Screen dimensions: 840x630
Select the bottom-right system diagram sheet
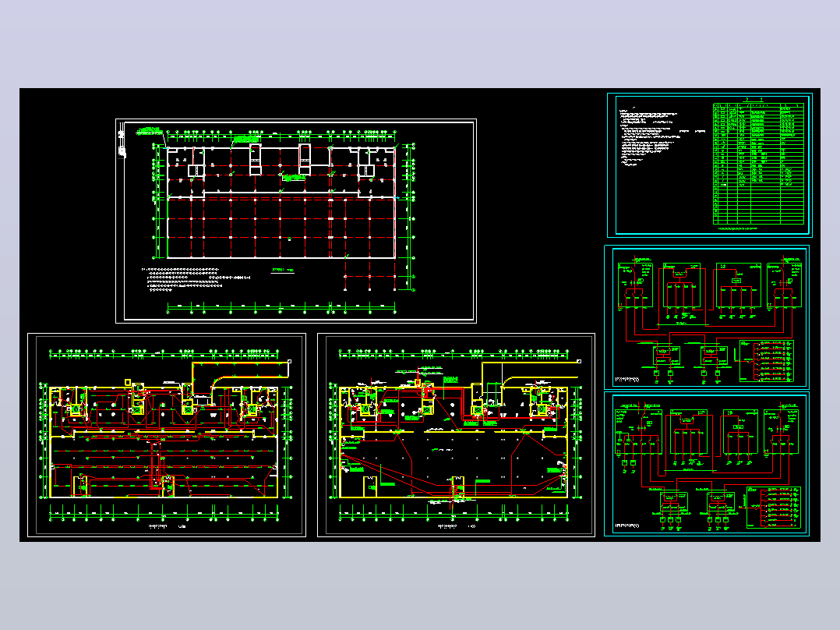pyautogui.click(x=707, y=464)
